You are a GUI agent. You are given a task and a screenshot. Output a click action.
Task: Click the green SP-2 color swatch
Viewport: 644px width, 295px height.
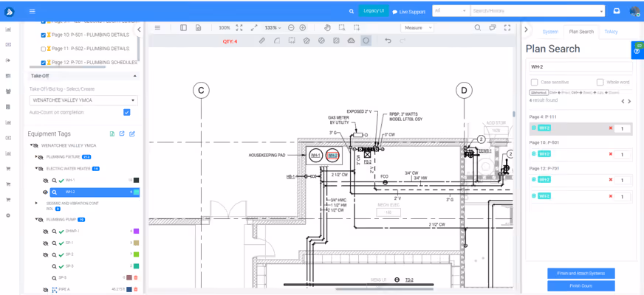click(x=137, y=254)
